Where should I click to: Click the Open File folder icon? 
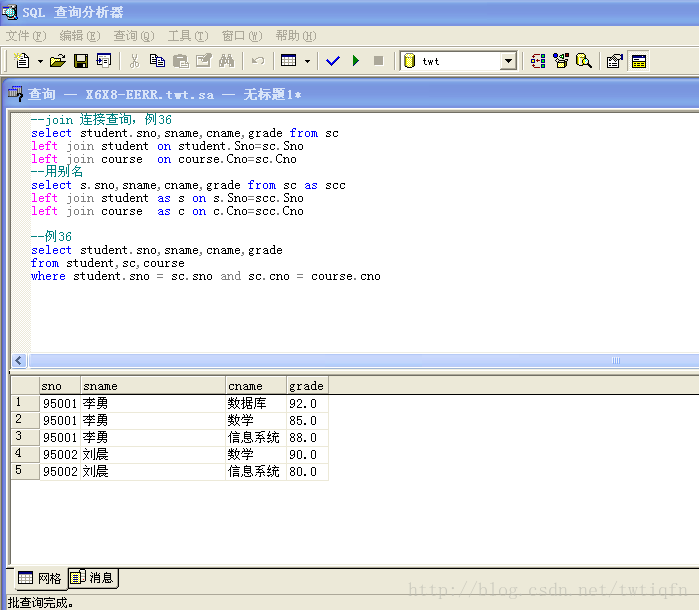(x=58, y=61)
